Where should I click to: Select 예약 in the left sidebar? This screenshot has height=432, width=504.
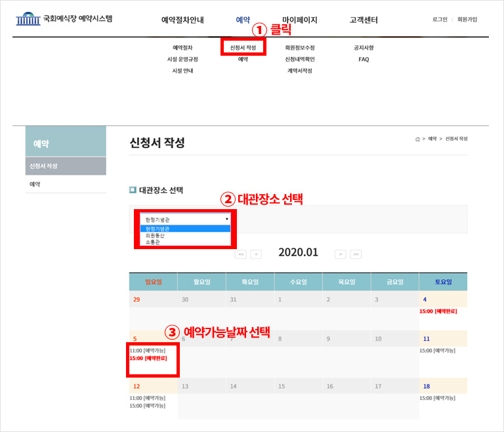tap(34, 184)
